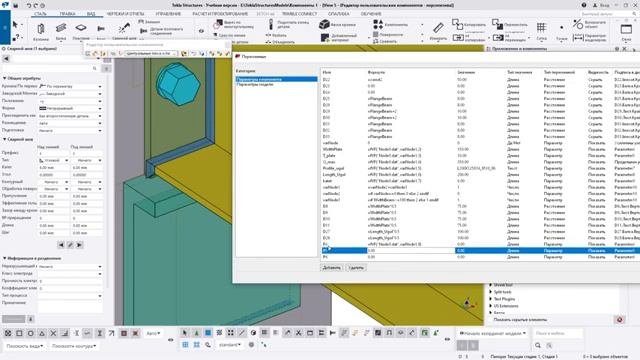
Task: Click the Переместить move icon
Action: pyautogui.click(x=497, y=24)
